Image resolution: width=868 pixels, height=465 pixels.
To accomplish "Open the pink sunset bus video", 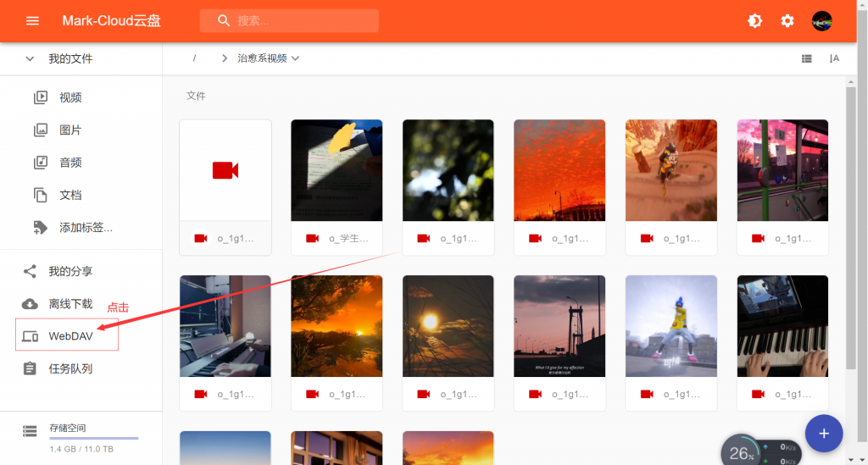I will tap(782, 170).
